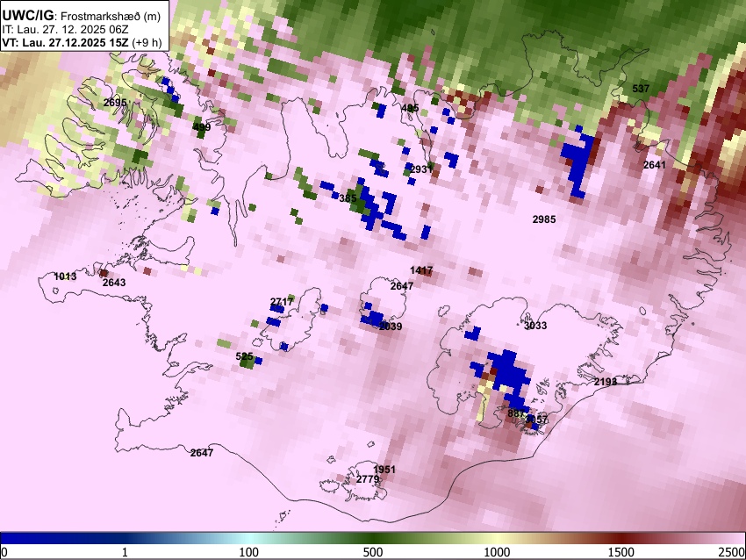This screenshot has height=560, width=746.
Task: Click the value label 525
Action: (x=244, y=356)
